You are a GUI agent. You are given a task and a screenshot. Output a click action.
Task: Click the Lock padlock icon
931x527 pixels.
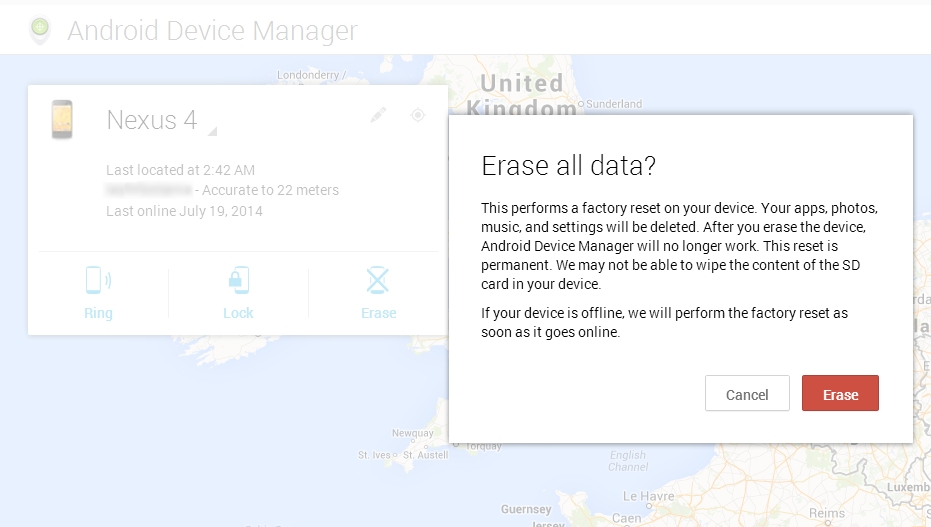point(239,280)
